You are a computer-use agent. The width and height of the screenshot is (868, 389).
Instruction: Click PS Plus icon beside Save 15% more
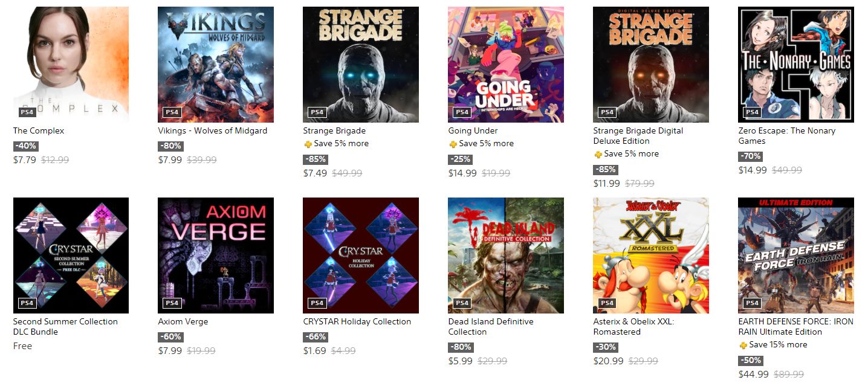pyautogui.click(x=743, y=346)
